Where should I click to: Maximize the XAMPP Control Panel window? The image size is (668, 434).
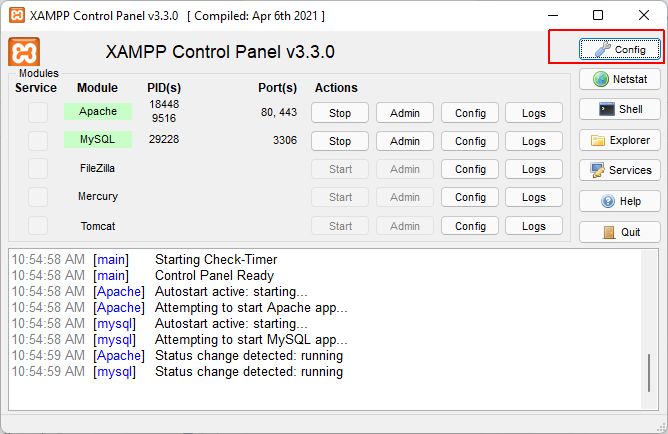pos(598,15)
